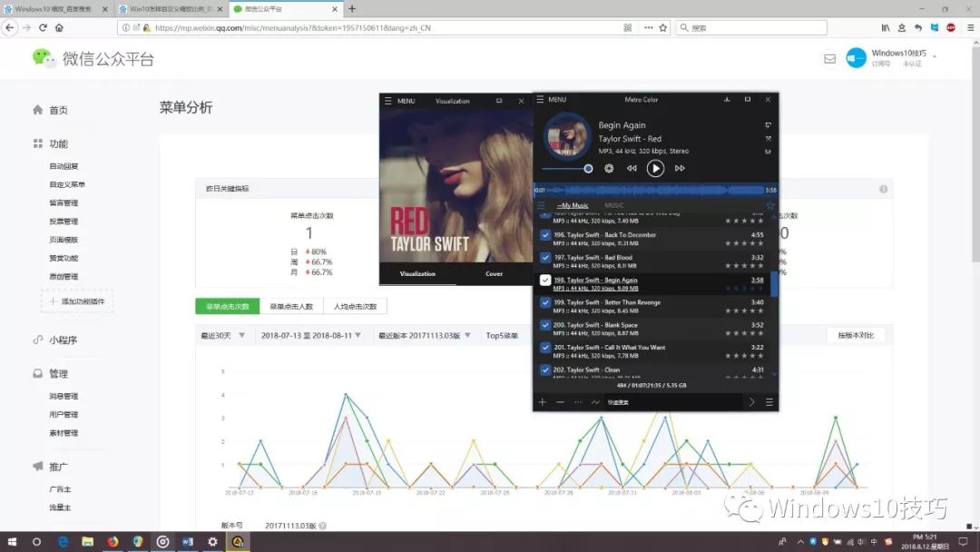Click the play button in AIMP player
The image size is (980, 552).
point(655,168)
